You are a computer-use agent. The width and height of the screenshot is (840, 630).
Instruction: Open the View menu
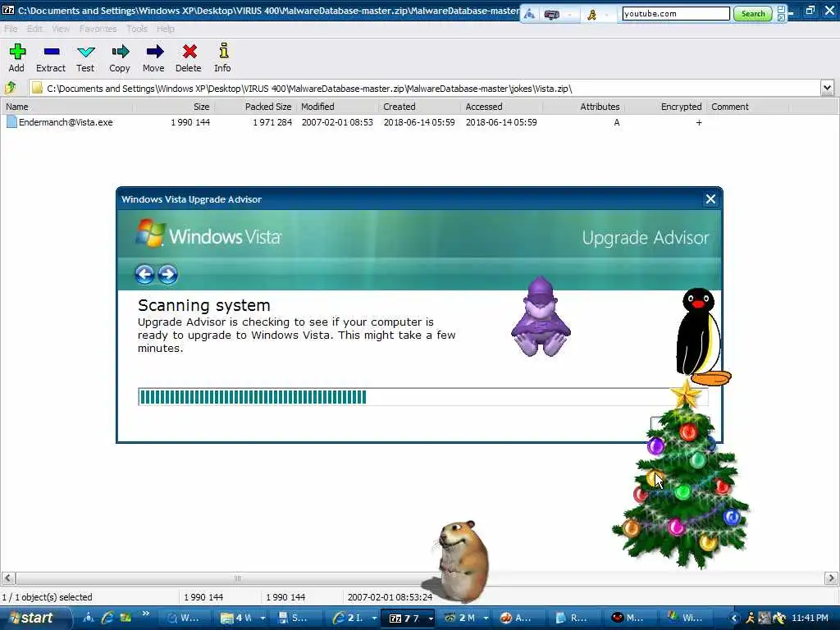[61, 29]
